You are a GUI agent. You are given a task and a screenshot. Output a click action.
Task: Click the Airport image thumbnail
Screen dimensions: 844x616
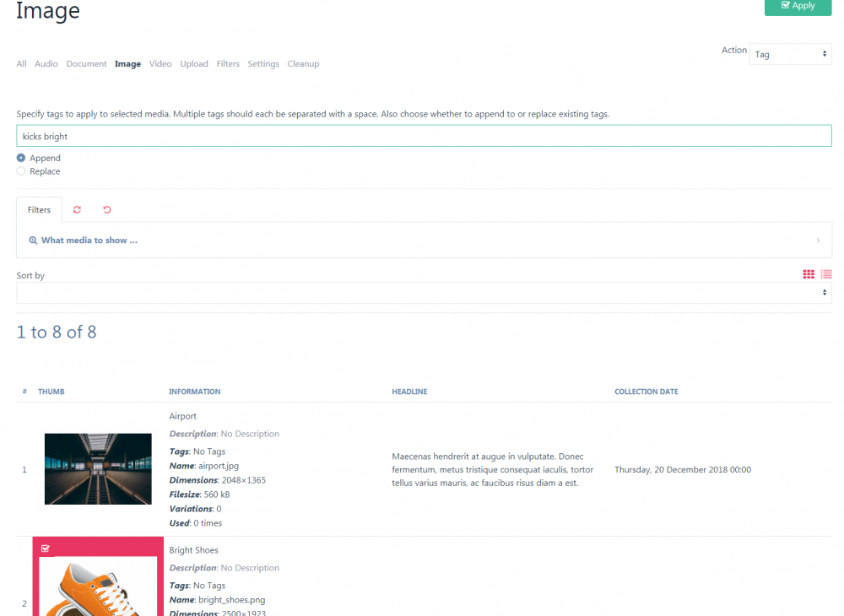(x=98, y=469)
